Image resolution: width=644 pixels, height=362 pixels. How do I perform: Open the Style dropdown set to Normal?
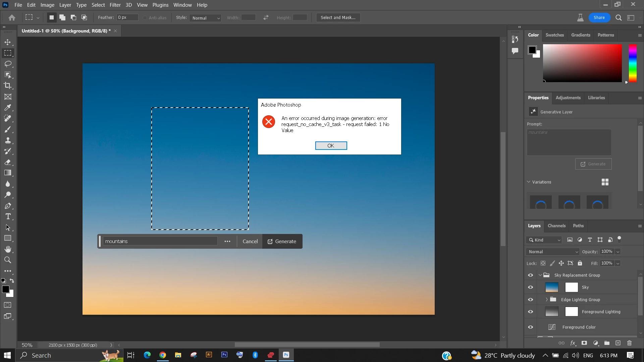pyautogui.click(x=206, y=18)
